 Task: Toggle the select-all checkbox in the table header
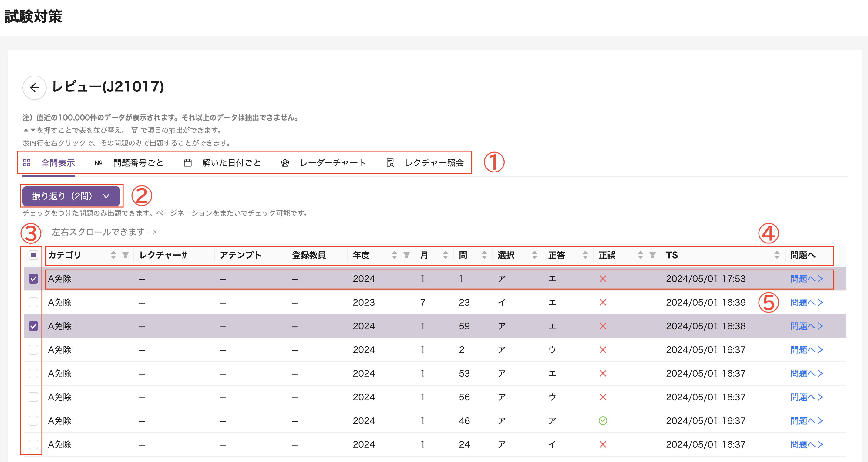point(33,255)
